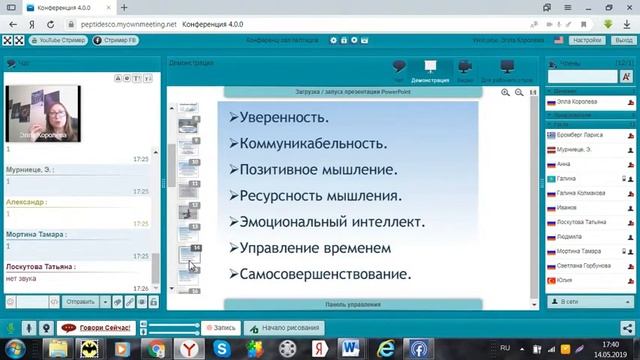
Task: Switch to the Демонстрация tab
Action: pos(430,71)
